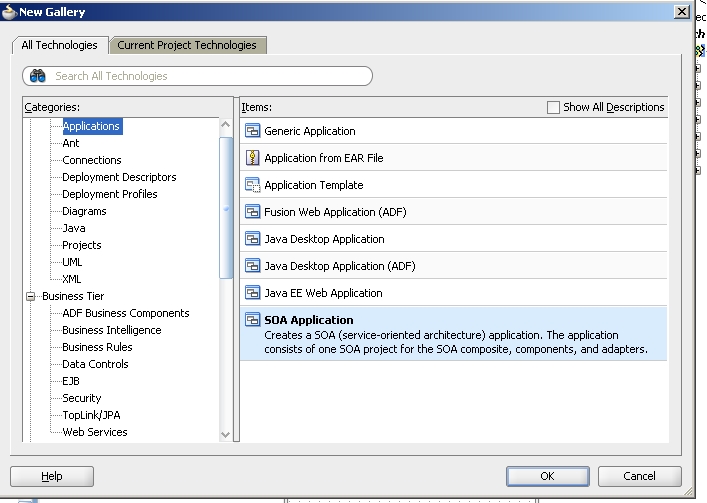Viewport: 707px width, 503px height.
Task: Click the Application from EAR File icon
Action: click(x=252, y=158)
